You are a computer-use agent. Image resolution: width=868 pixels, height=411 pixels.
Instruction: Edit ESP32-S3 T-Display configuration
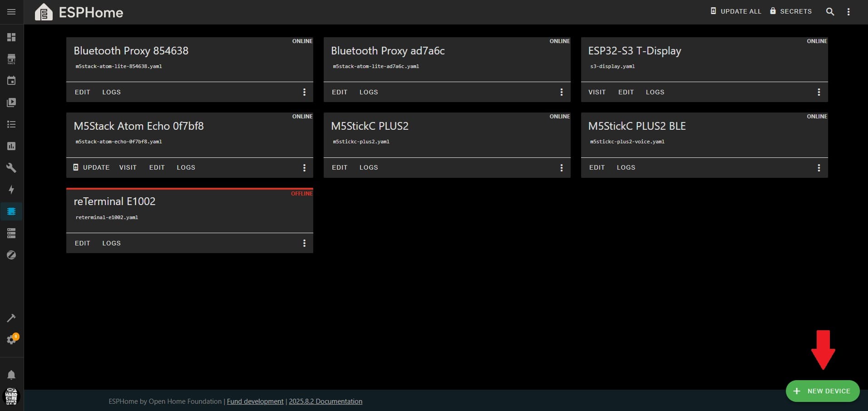[x=626, y=92]
